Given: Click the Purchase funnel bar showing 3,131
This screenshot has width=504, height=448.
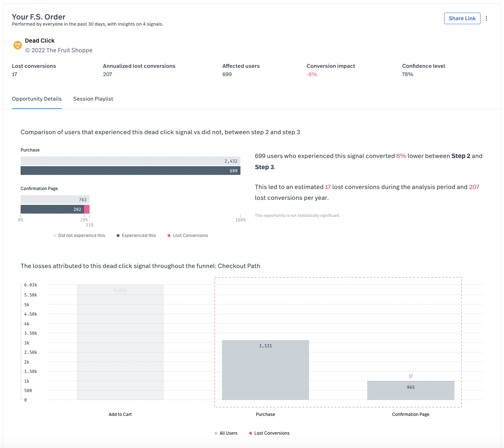Looking at the screenshot, I should pyautogui.click(x=265, y=370).
